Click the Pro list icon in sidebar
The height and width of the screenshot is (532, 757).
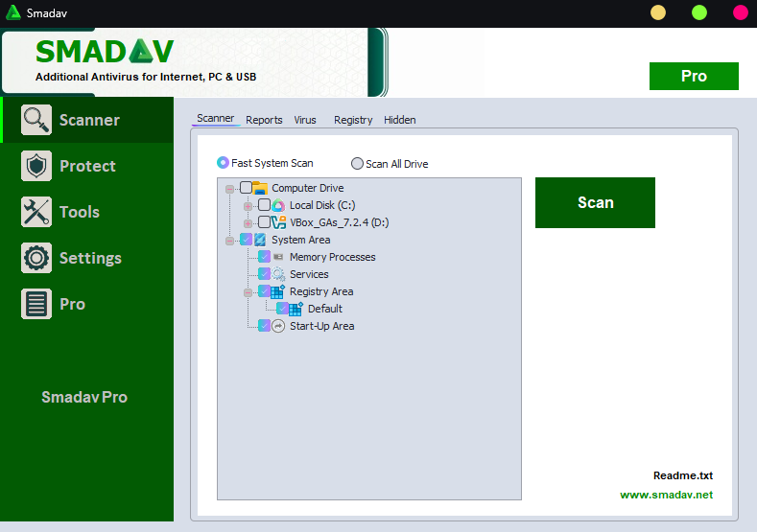36,304
